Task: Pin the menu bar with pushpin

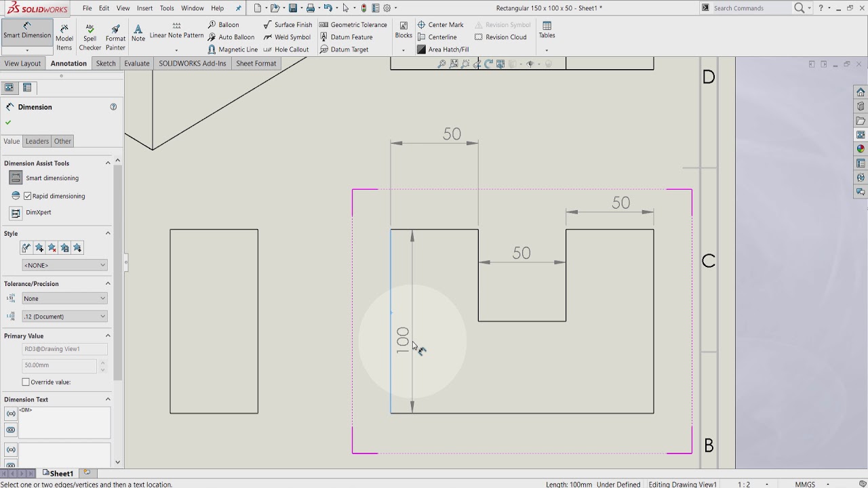Action: click(238, 8)
